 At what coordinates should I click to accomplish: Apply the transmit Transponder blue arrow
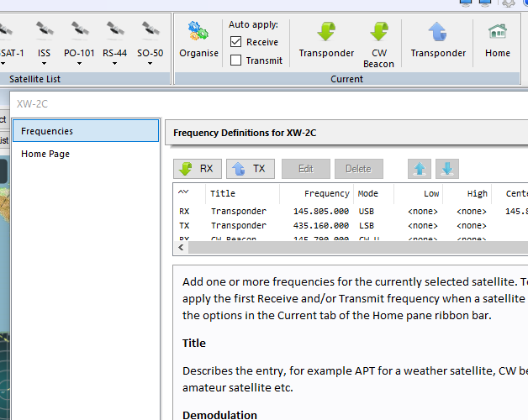(438, 31)
